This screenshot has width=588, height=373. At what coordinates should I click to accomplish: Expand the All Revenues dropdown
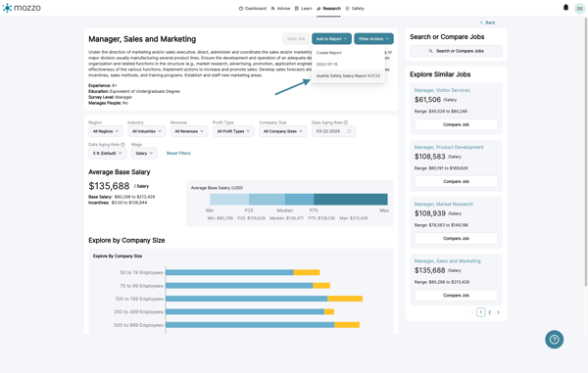[189, 131]
